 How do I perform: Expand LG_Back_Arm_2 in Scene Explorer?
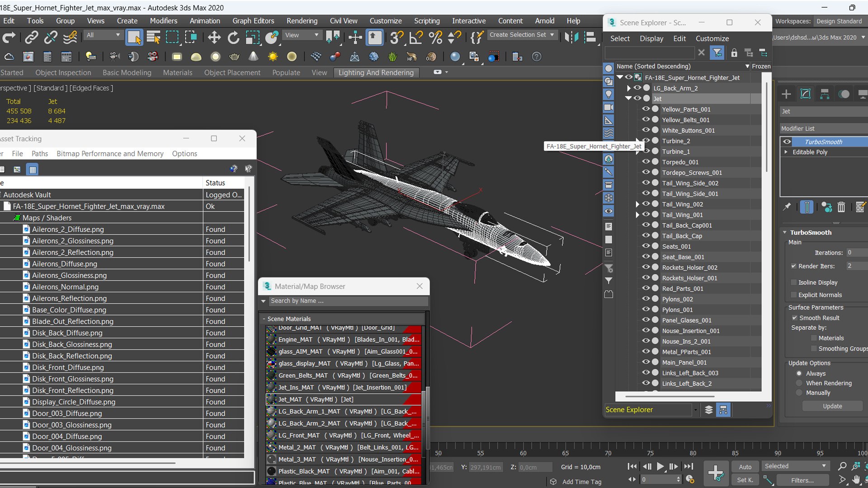click(628, 88)
